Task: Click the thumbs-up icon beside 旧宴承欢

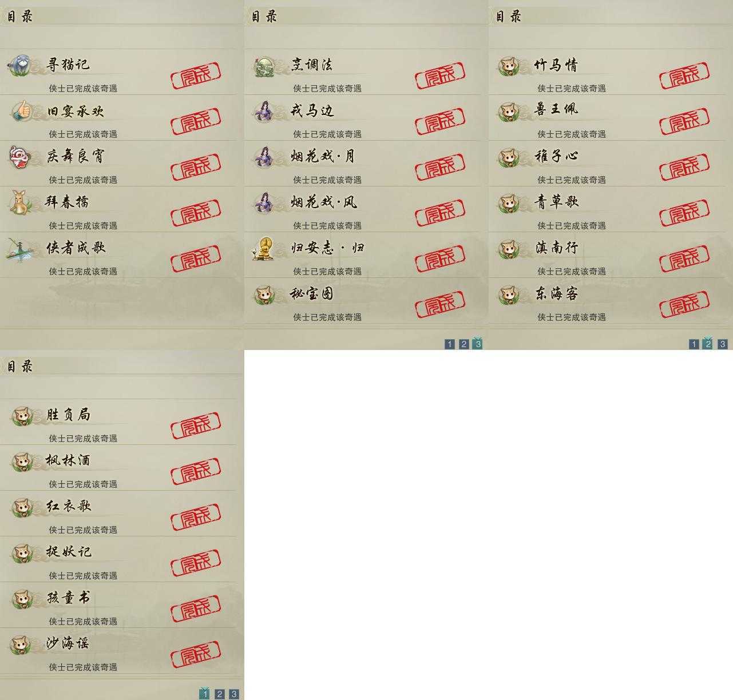Action: point(21,110)
